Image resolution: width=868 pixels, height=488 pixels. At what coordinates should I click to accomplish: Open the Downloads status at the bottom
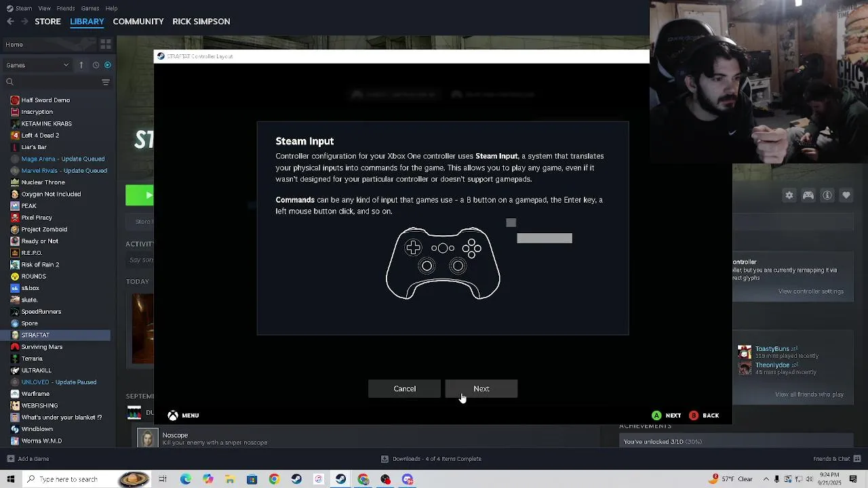click(x=431, y=459)
